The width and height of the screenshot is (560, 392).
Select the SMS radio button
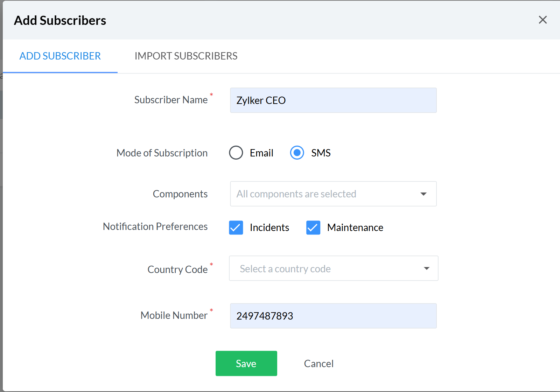(297, 153)
